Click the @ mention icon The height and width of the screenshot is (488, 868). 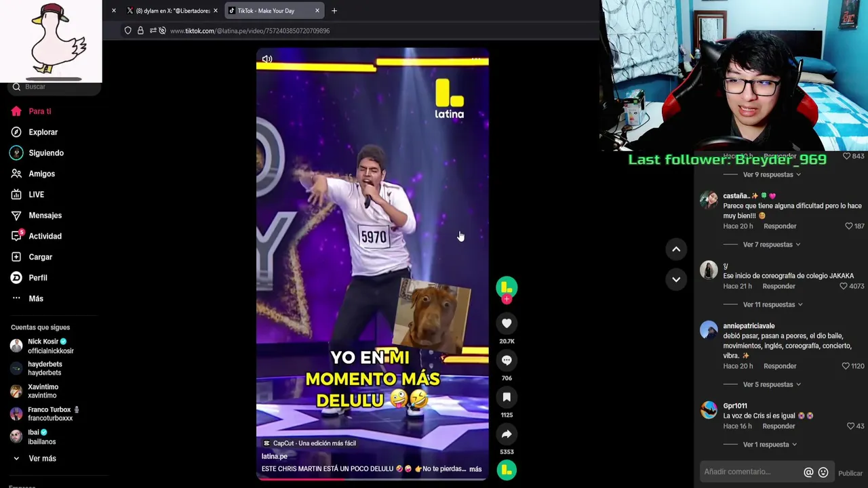coord(808,472)
